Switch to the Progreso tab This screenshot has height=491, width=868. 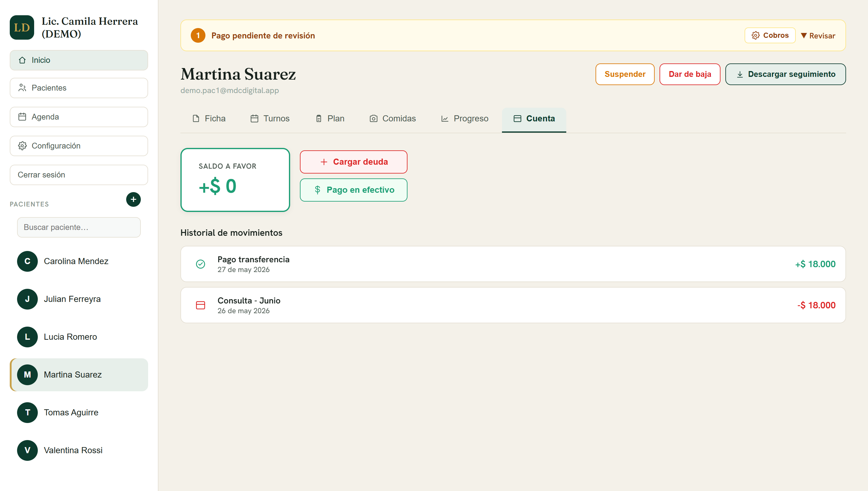465,118
